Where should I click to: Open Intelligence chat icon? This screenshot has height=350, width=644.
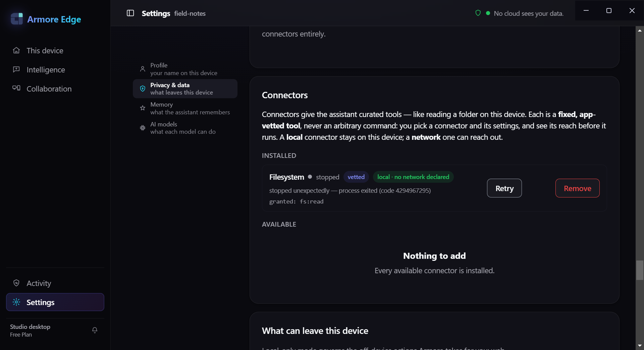(x=16, y=69)
